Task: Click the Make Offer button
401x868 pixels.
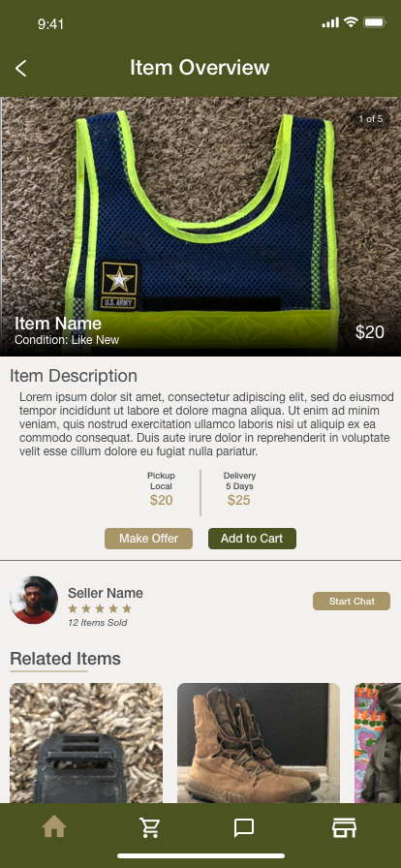Action: point(148,539)
